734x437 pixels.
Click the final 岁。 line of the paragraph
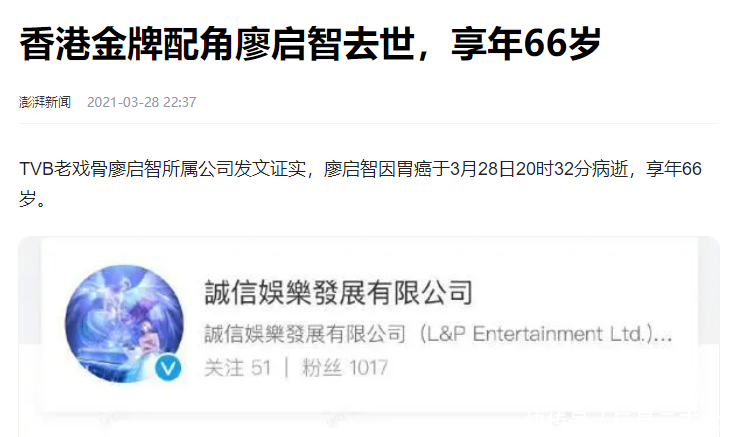click(x=32, y=198)
